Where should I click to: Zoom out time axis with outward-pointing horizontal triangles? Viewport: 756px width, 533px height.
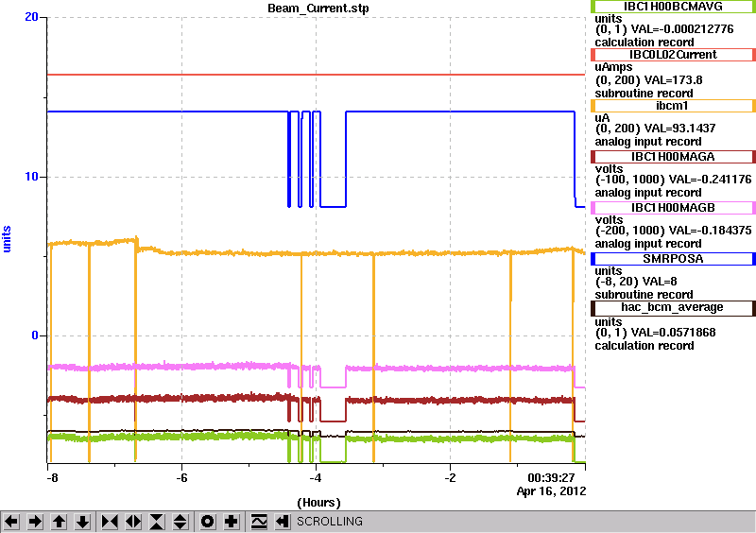coord(133,522)
